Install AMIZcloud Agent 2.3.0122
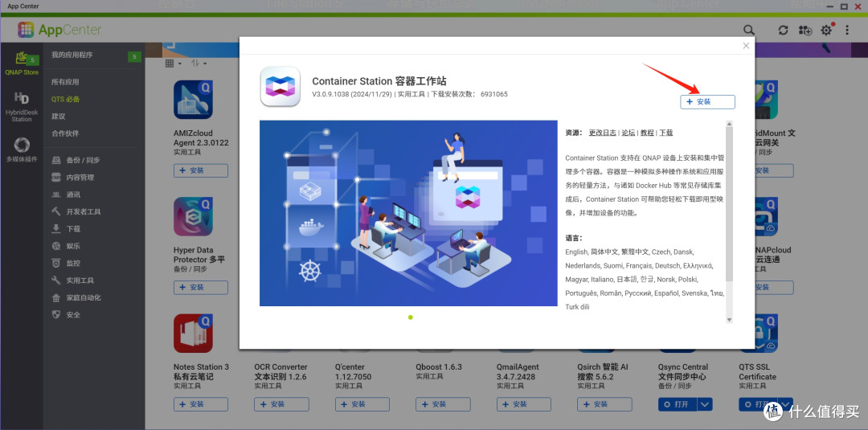The height and width of the screenshot is (430, 868). click(x=201, y=170)
